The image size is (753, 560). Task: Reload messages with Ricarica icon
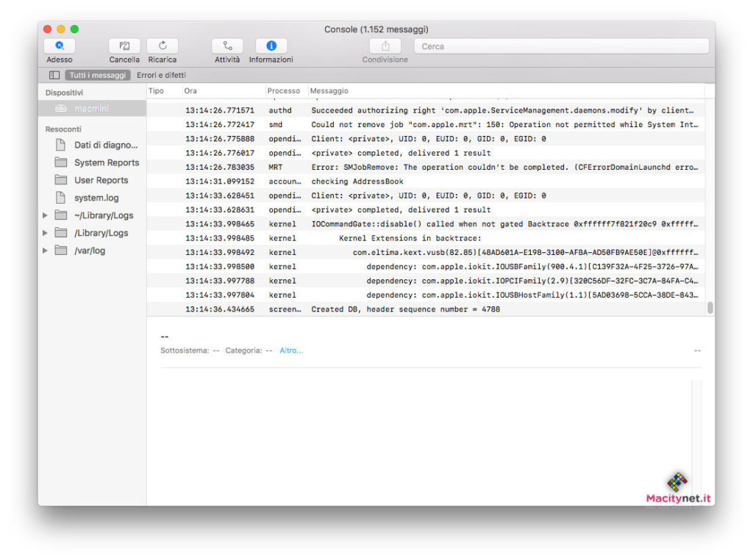tap(163, 46)
